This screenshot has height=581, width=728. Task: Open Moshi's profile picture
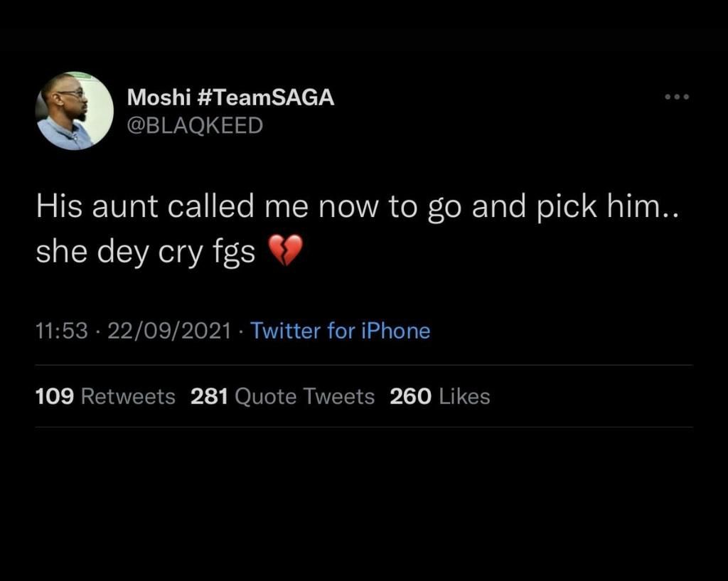[x=75, y=111]
